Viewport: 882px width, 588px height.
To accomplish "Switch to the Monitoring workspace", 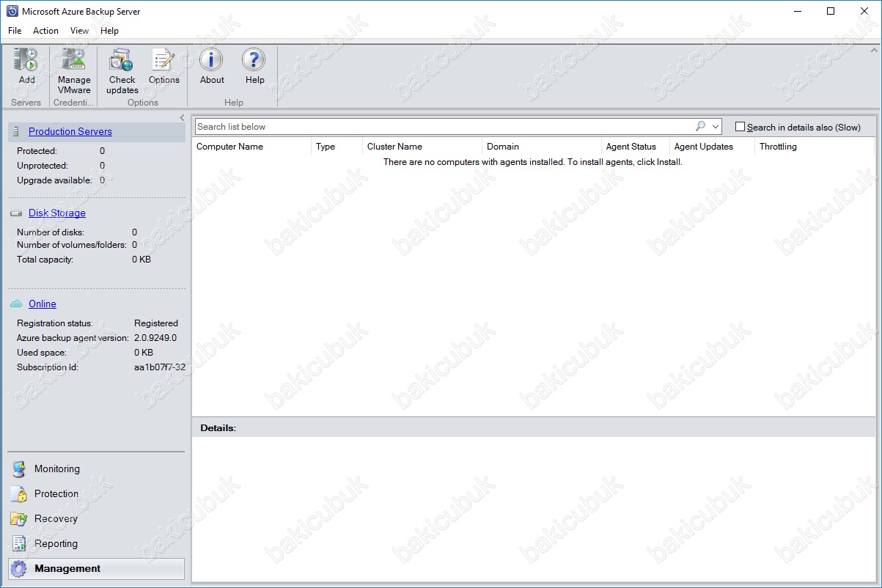I will tap(96, 469).
